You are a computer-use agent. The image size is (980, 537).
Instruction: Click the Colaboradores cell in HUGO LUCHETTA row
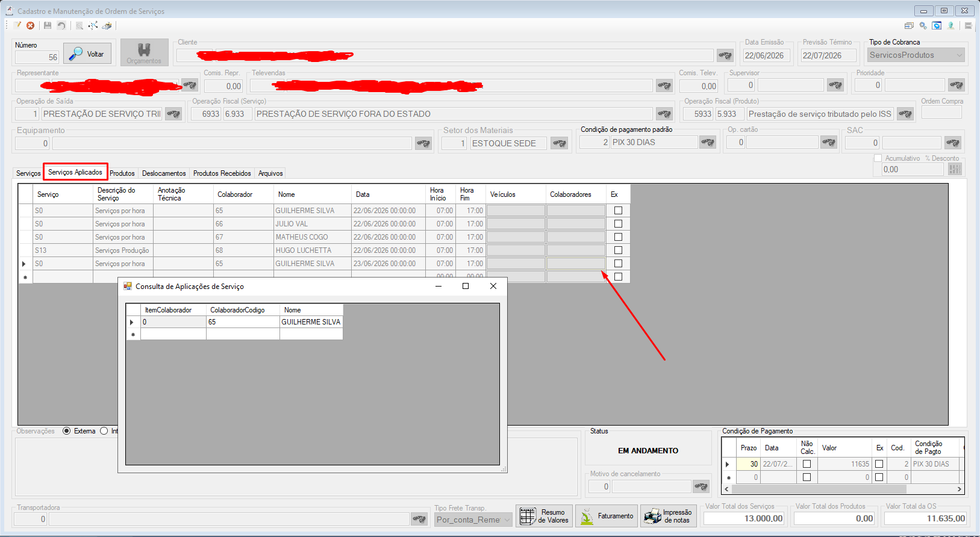(x=576, y=250)
